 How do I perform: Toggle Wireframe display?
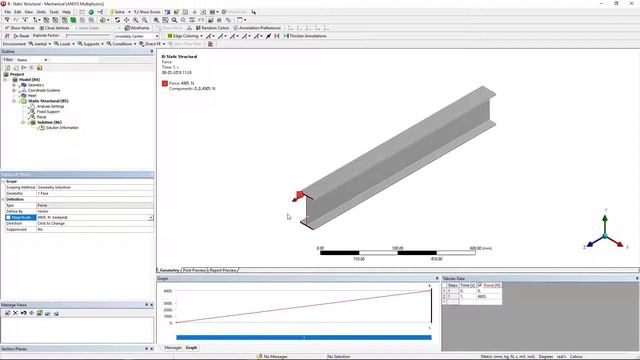tap(137, 28)
